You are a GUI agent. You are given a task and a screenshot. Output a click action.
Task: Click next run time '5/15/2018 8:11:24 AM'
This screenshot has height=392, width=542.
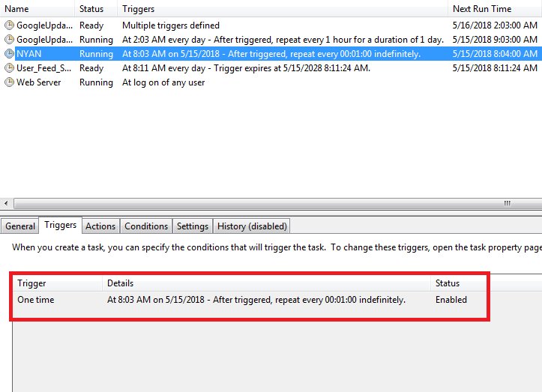point(495,68)
